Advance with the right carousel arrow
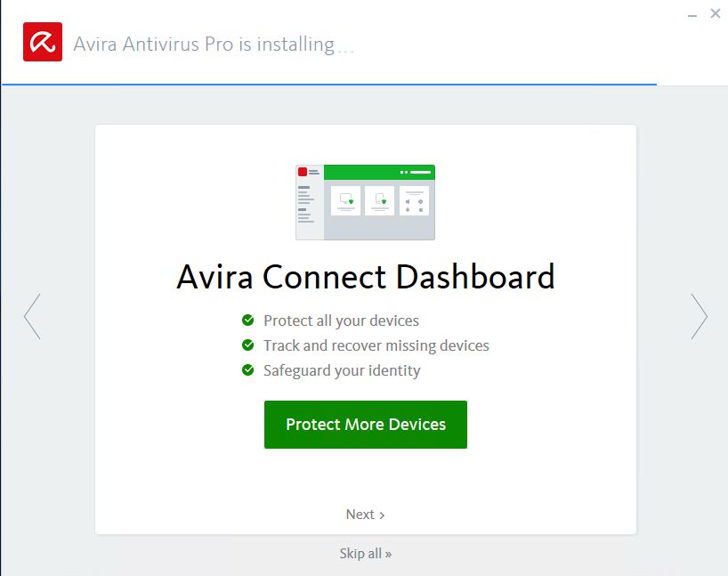 [x=699, y=316]
